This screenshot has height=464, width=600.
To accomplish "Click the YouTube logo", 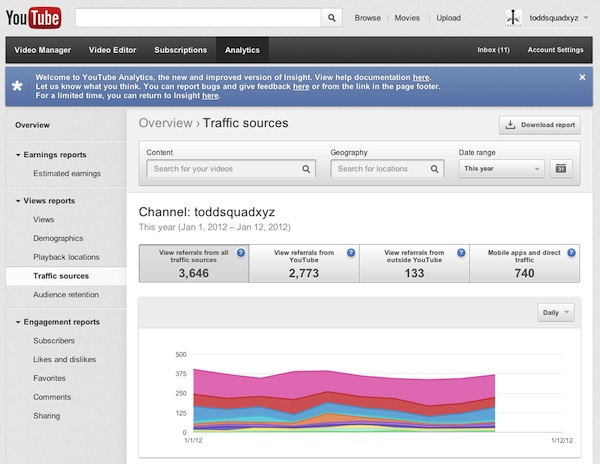I will [x=33, y=18].
